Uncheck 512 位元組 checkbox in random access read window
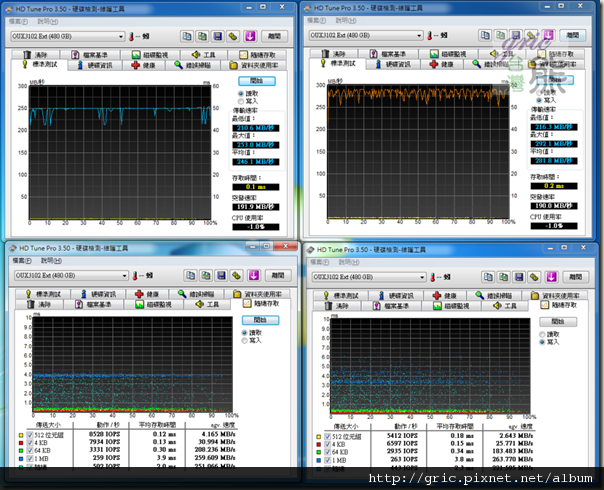 pyautogui.click(x=30, y=435)
